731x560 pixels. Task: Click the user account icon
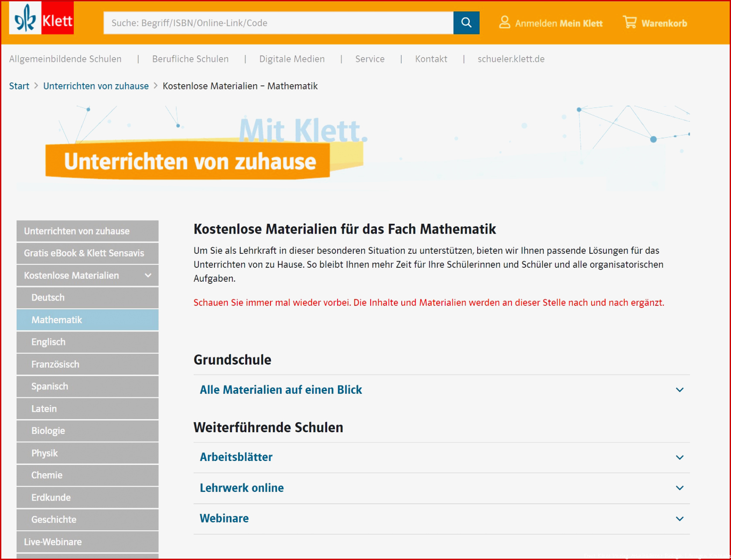coord(504,22)
